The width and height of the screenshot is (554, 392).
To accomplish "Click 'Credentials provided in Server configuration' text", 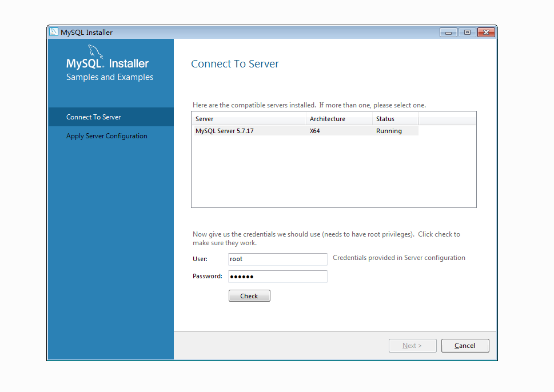I will pos(399,258).
